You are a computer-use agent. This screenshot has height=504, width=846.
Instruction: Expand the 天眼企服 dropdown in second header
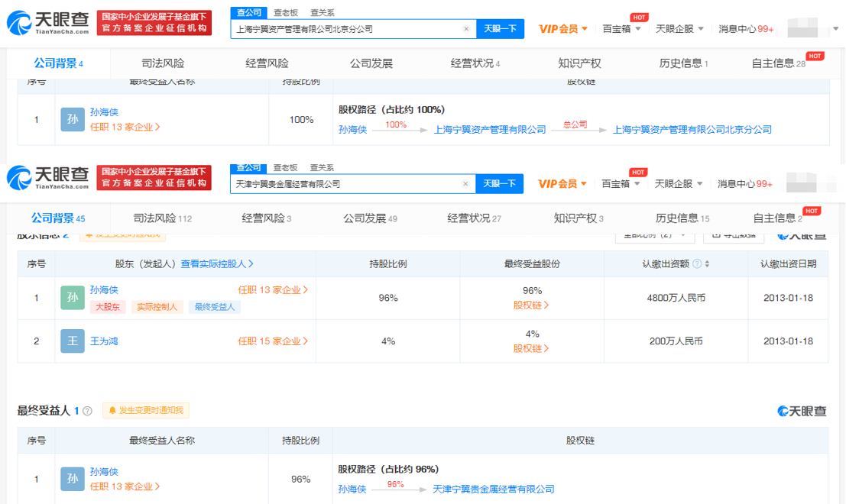click(678, 184)
